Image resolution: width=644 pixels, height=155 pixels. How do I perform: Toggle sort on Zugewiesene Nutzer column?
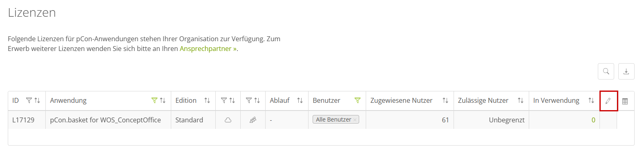[x=445, y=100]
